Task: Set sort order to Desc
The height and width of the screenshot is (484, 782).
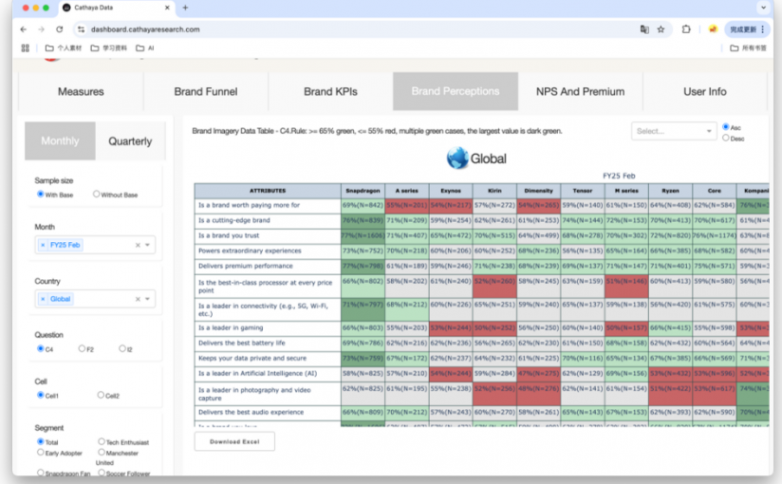Action: point(725,138)
